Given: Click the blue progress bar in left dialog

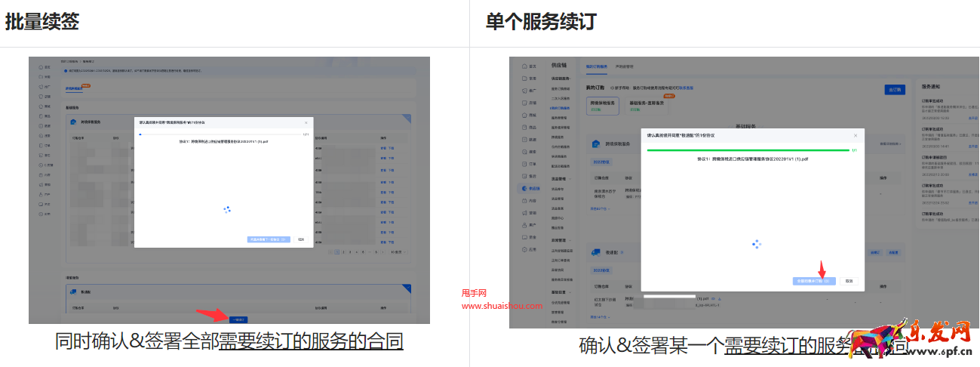Looking at the screenshot, I should 220,135.
